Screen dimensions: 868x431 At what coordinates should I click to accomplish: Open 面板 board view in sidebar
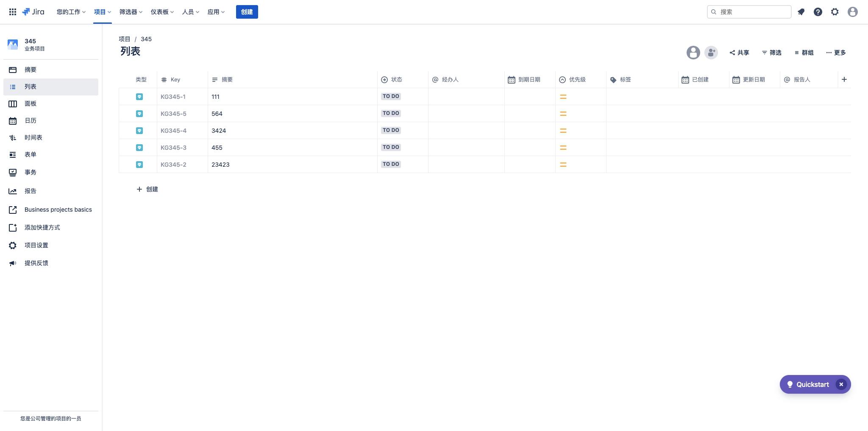[x=51, y=104]
